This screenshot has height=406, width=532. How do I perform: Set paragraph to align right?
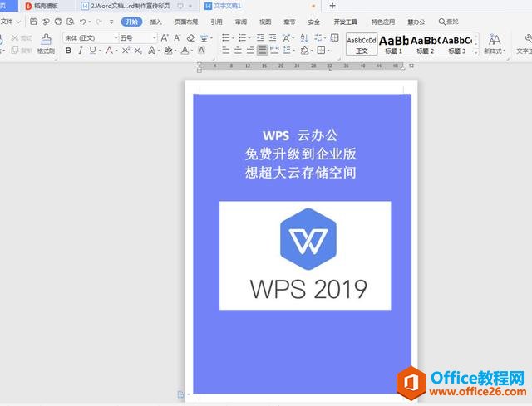(x=250, y=51)
